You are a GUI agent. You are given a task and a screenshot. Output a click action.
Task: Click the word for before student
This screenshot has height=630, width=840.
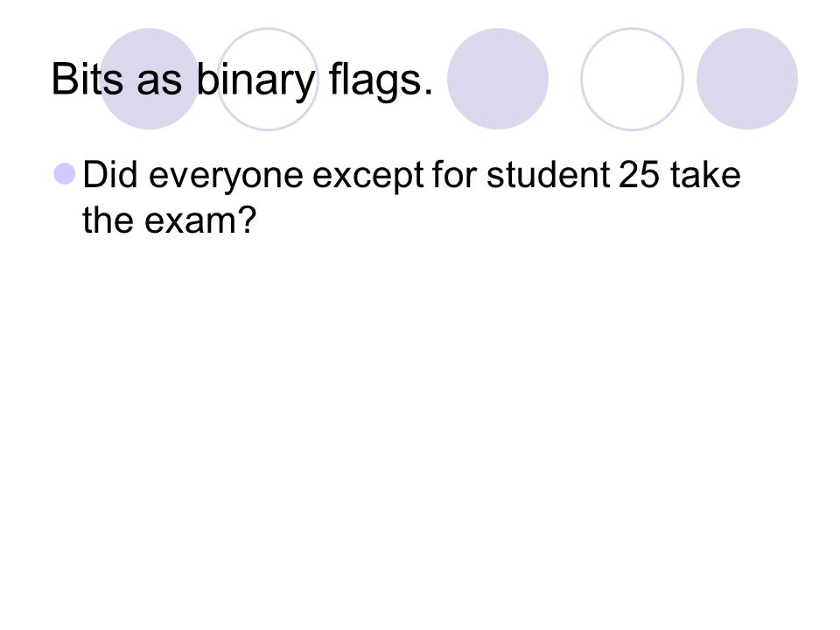pyautogui.click(x=454, y=175)
